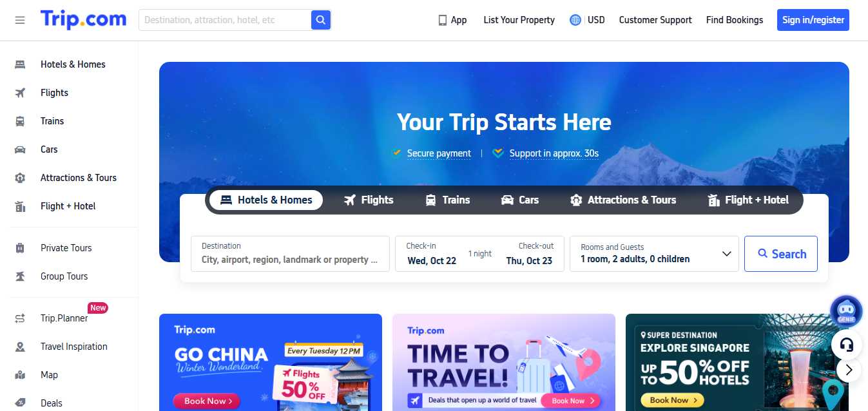Open the USD currency selector

[x=596, y=20]
